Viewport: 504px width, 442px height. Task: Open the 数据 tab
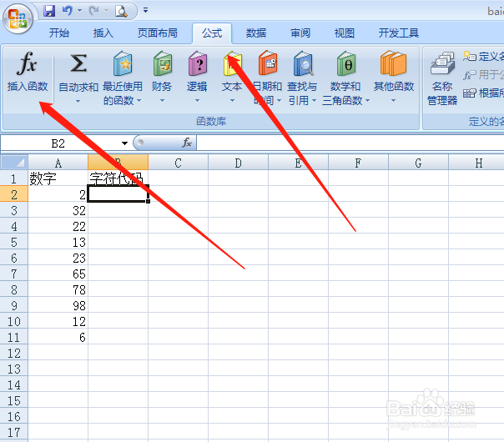click(x=256, y=33)
